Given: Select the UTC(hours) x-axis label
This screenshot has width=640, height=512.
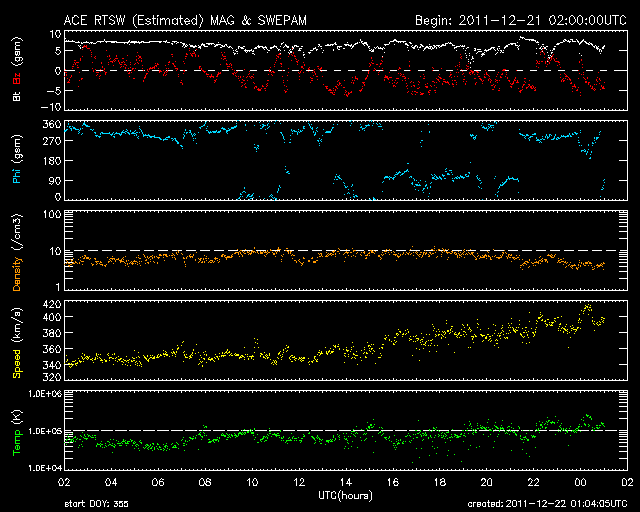Looking at the screenshot, I should pos(345,495).
